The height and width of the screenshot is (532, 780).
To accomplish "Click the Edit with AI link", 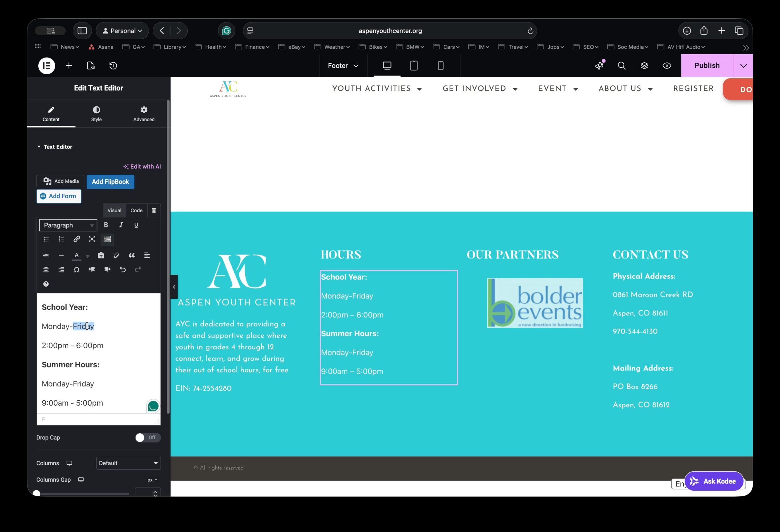I will point(142,167).
